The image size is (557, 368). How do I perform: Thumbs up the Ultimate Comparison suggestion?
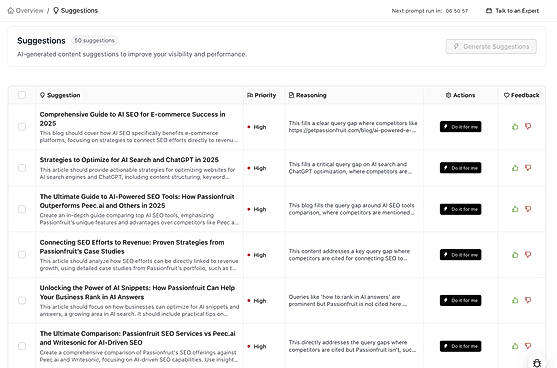click(515, 346)
